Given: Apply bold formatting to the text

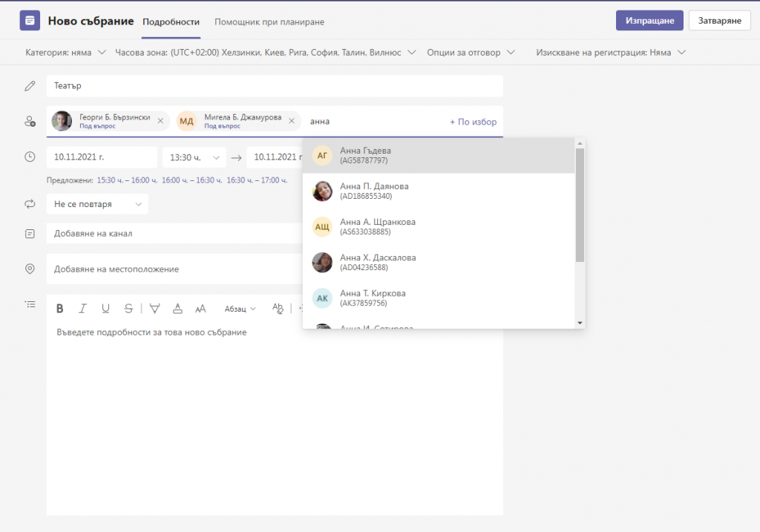Looking at the screenshot, I should point(60,309).
